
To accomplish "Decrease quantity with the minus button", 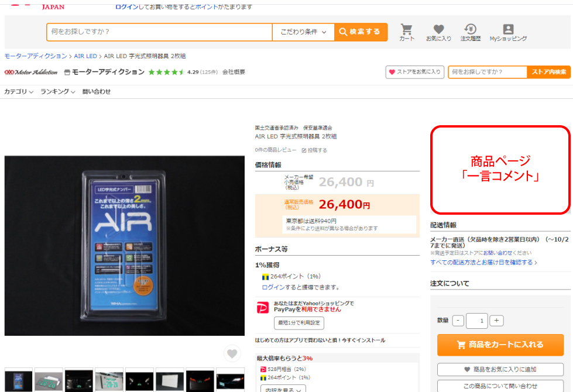I will coord(458,321).
